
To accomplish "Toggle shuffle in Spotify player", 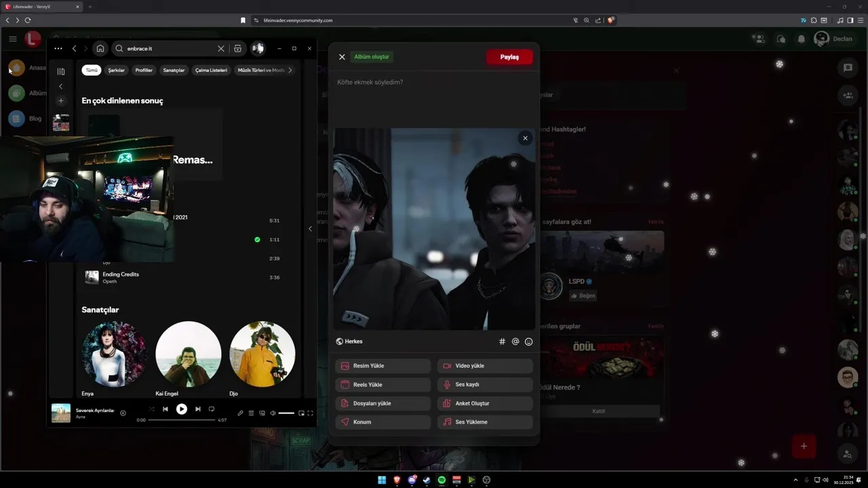I will pos(151,409).
